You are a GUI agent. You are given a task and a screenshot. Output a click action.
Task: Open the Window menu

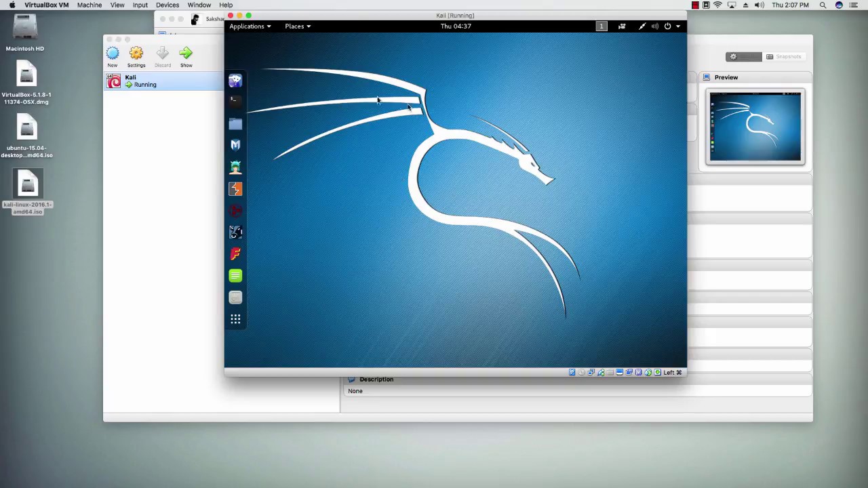(199, 5)
